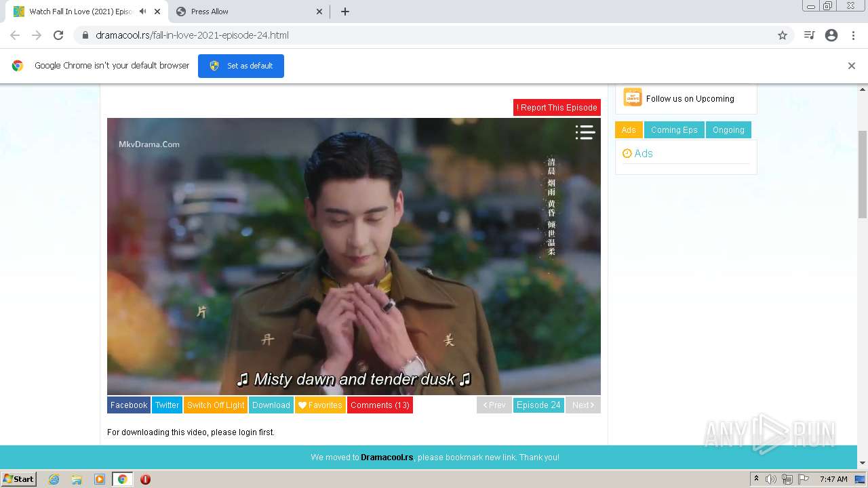
Task: Share the episode on Twitter
Action: (167, 405)
